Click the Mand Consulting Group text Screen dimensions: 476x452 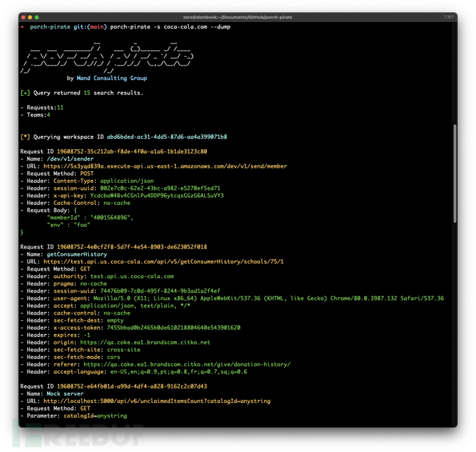point(111,79)
